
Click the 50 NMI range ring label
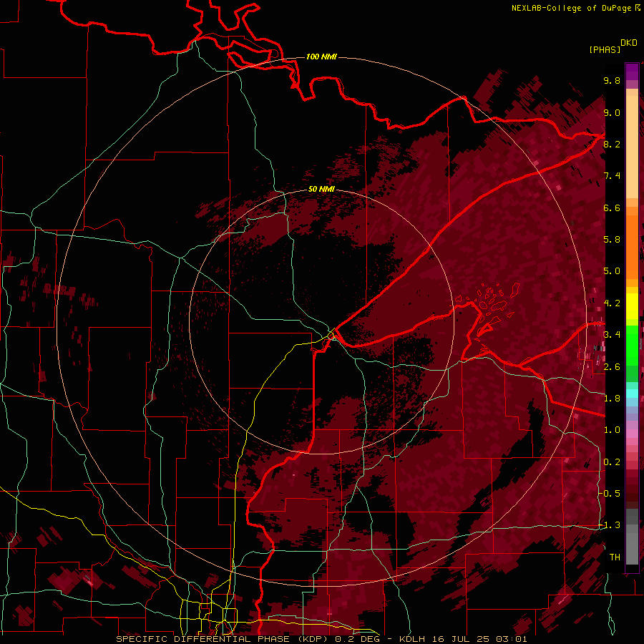321,189
